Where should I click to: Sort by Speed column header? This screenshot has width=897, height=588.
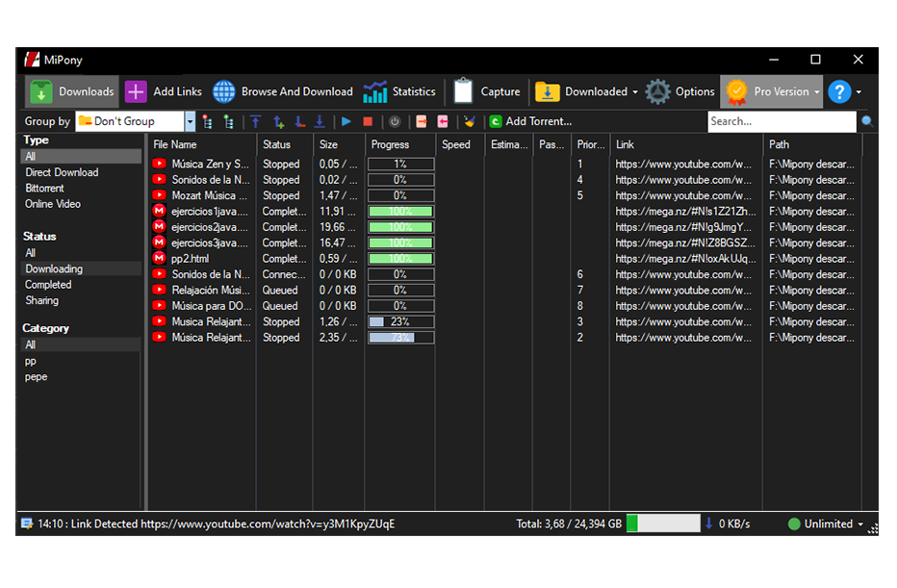pyautogui.click(x=460, y=144)
